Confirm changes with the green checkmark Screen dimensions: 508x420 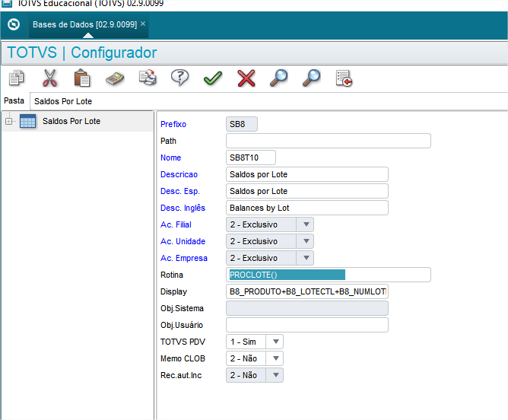coord(213,78)
